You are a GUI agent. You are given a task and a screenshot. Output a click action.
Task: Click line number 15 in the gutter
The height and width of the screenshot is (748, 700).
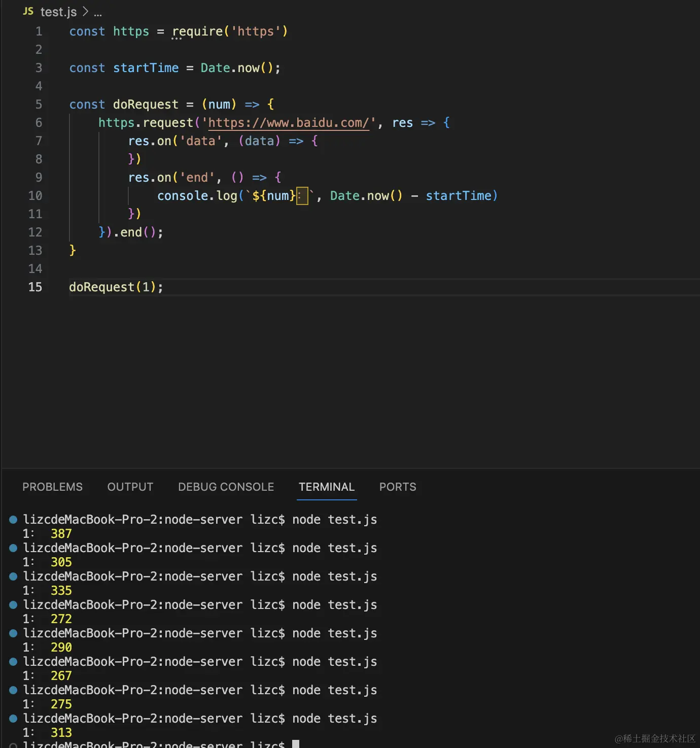35,287
